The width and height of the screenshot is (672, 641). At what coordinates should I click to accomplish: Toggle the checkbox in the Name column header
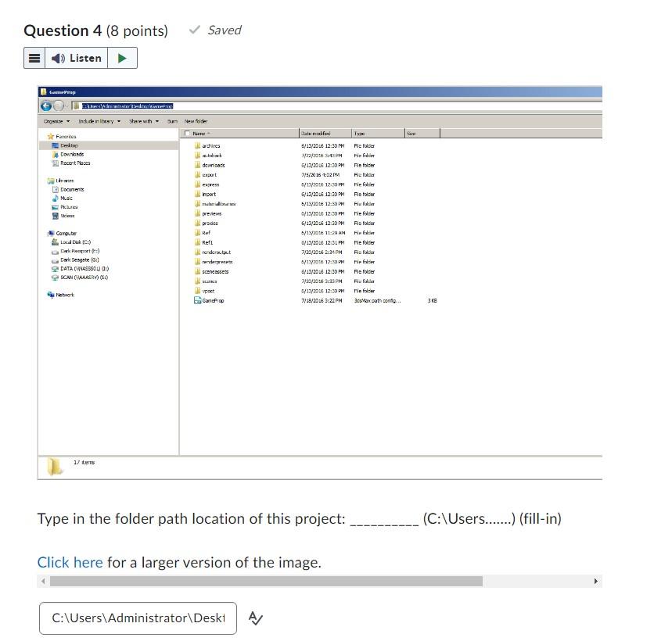[x=188, y=132]
